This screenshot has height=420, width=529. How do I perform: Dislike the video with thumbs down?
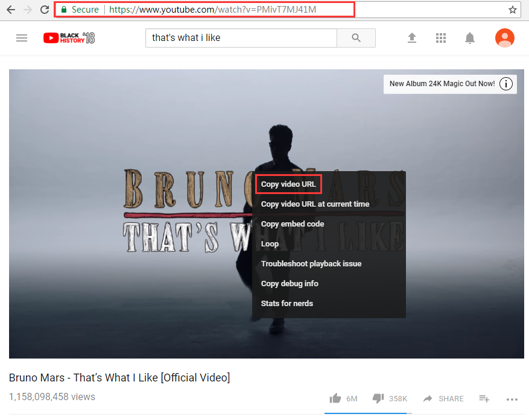[378, 398]
